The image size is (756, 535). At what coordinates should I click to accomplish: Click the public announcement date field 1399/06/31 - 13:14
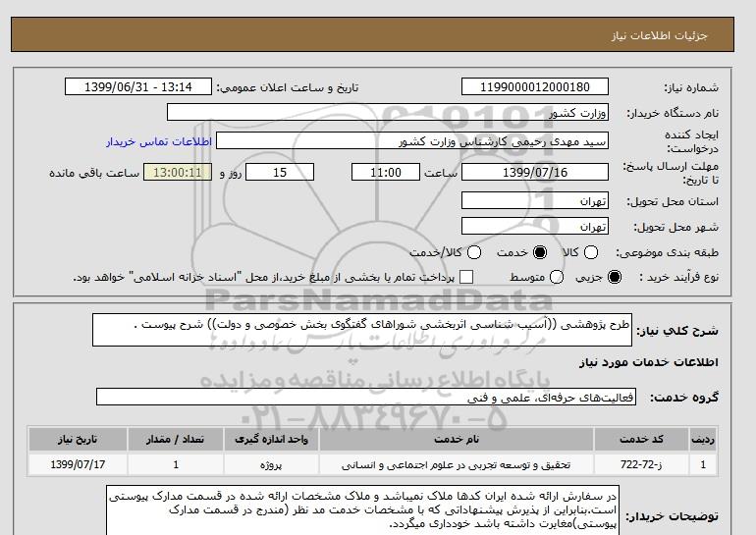point(138,86)
